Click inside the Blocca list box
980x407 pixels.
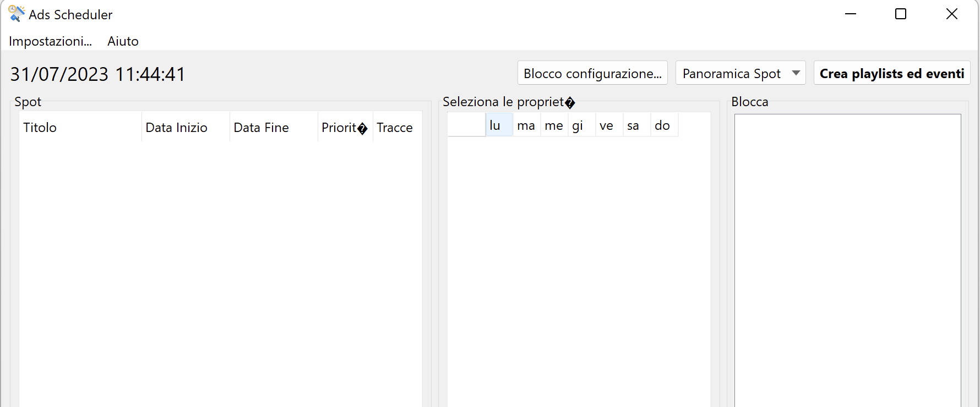(x=848, y=260)
